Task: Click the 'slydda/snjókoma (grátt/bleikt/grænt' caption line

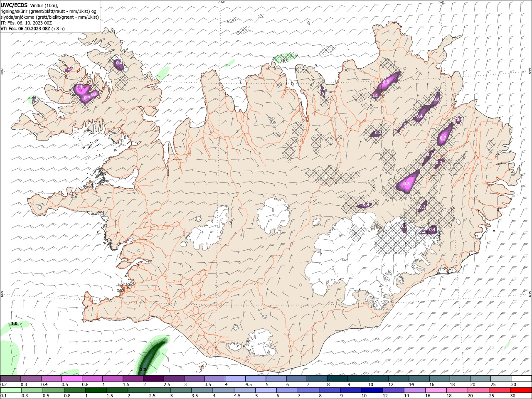Action: click(x=50, y=17)
